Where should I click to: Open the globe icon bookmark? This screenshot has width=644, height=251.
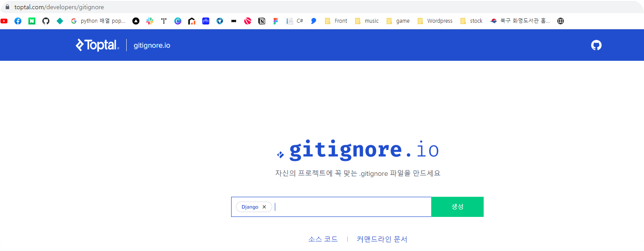click(561, 21)
